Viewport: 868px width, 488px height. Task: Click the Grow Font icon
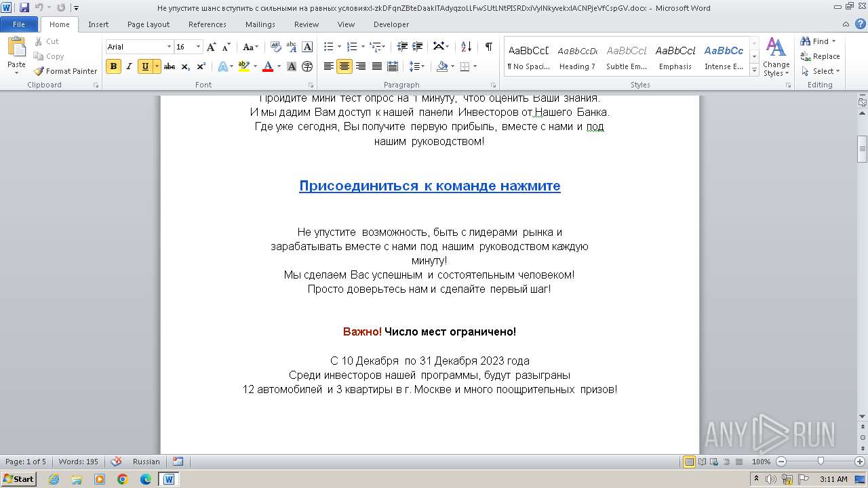212,47
